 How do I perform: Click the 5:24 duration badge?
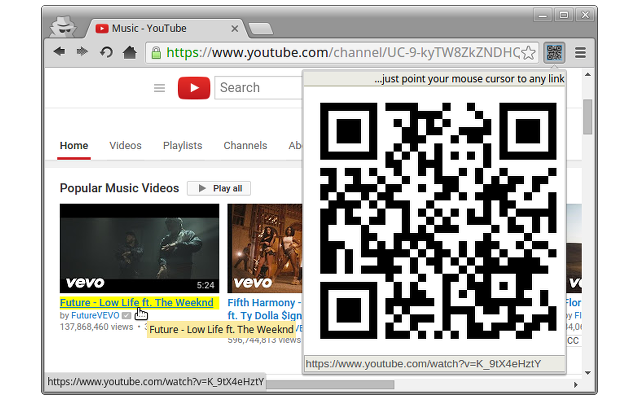[205, 285]
